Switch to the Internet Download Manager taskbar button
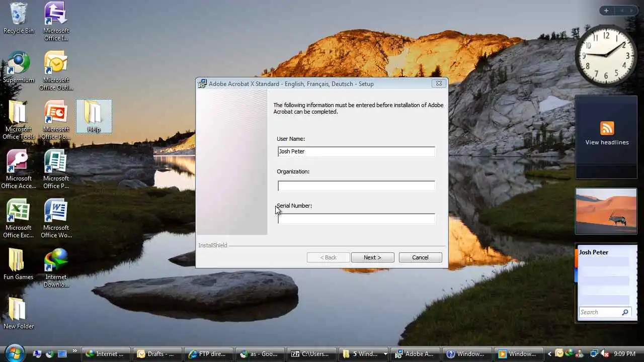This screenshot has width=644, height=362. click(105, 354)
